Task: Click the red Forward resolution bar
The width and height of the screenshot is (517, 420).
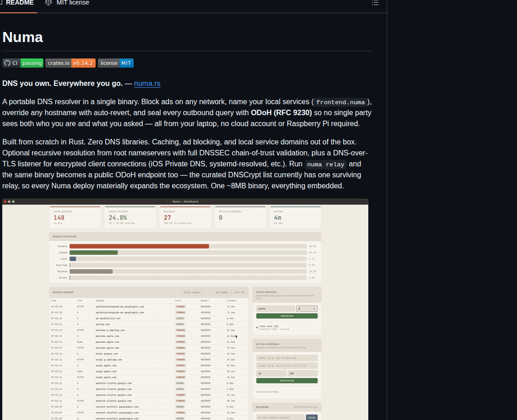Action: click(139, 246)
